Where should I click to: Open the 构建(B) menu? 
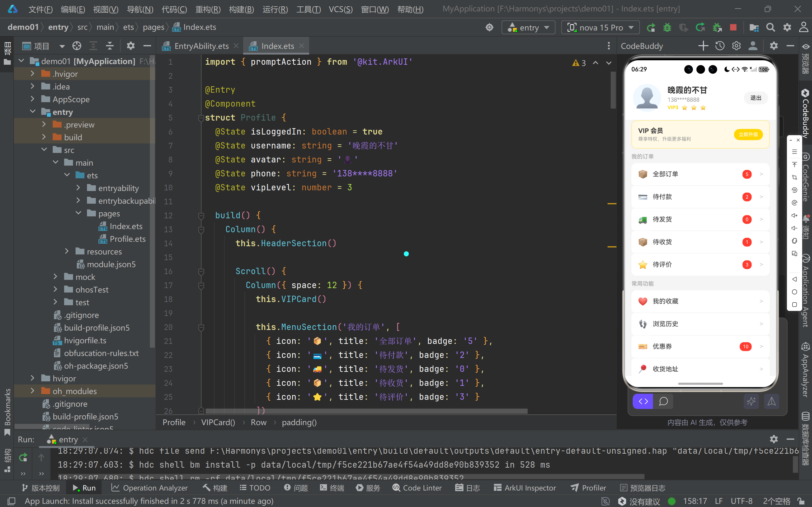pos(241,9)
